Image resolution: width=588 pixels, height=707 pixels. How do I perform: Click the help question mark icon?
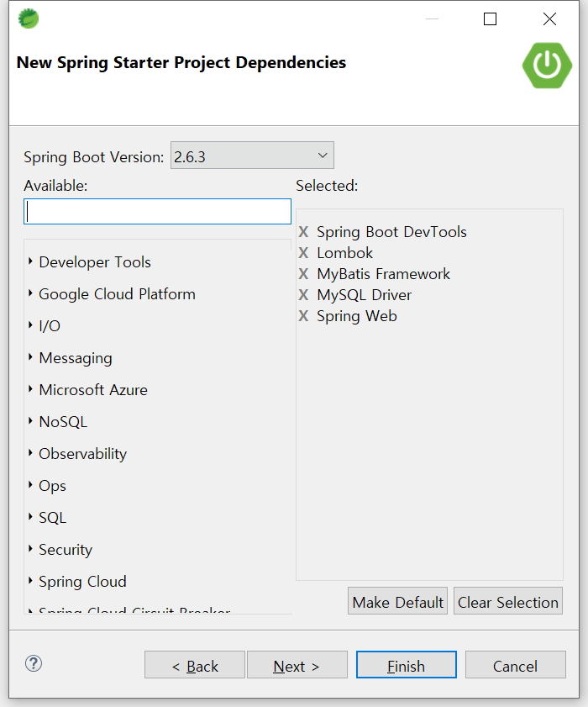coord(34,663)
